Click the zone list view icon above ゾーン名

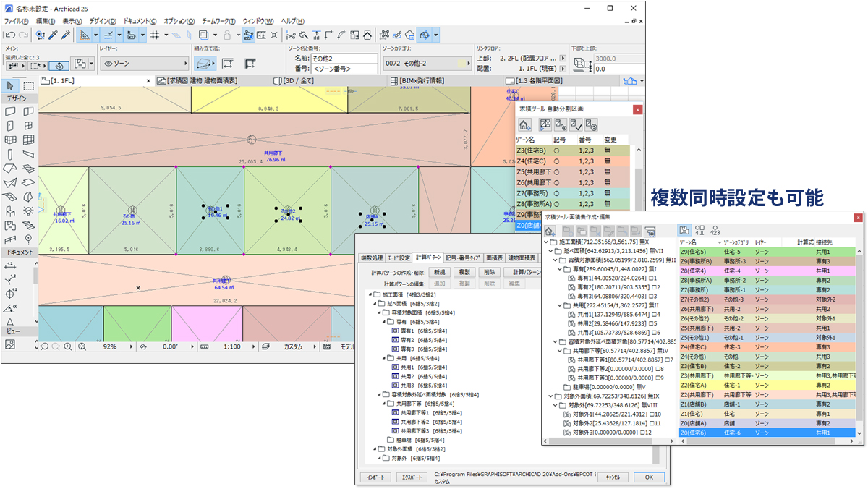point(684,230)
